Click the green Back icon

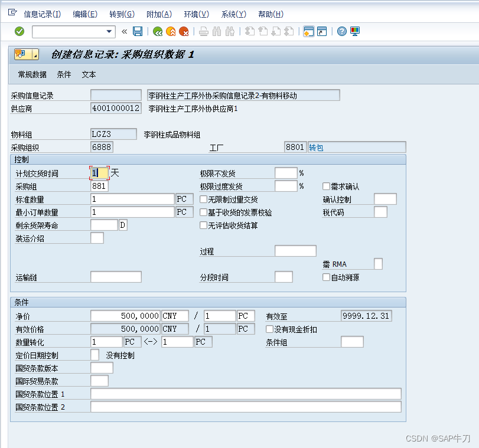tap(158, 31)
